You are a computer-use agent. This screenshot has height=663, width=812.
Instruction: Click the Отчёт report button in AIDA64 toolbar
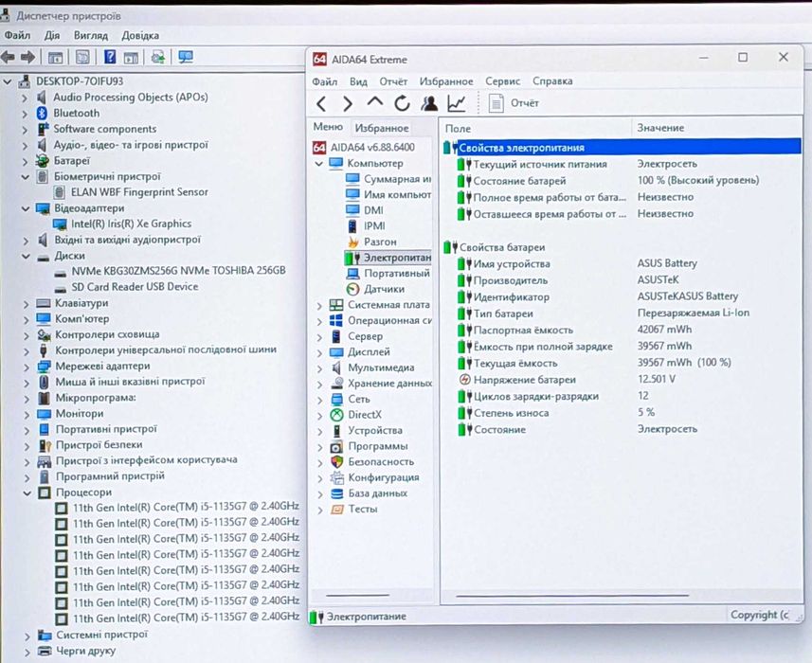click(x=514, y=103)
